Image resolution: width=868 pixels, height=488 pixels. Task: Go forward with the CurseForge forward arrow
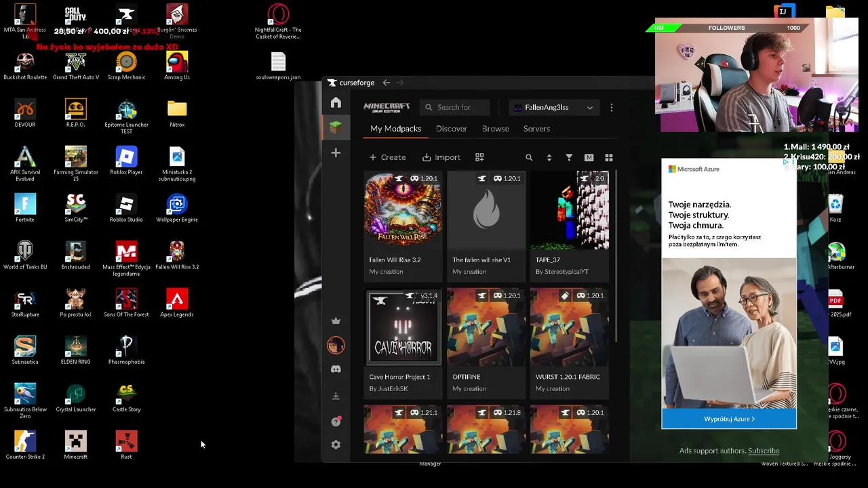pyautogui.click(x=400, y=83)
